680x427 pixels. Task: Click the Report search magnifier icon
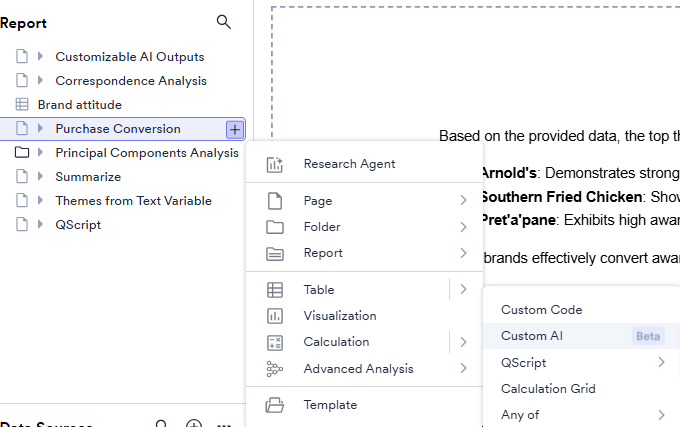[224, 22]
